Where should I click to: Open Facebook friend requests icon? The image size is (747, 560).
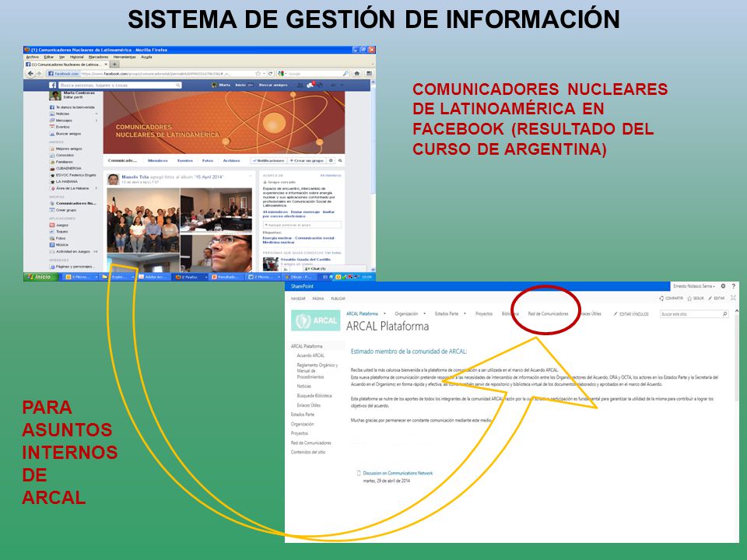pyautogui.click(x=300, y=85)
